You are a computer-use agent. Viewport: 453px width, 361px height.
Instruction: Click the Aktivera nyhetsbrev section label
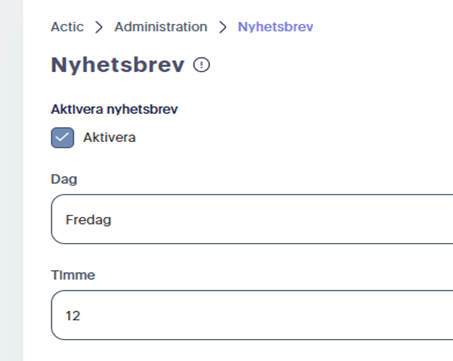pyautogui.click(x=114, y=109)
